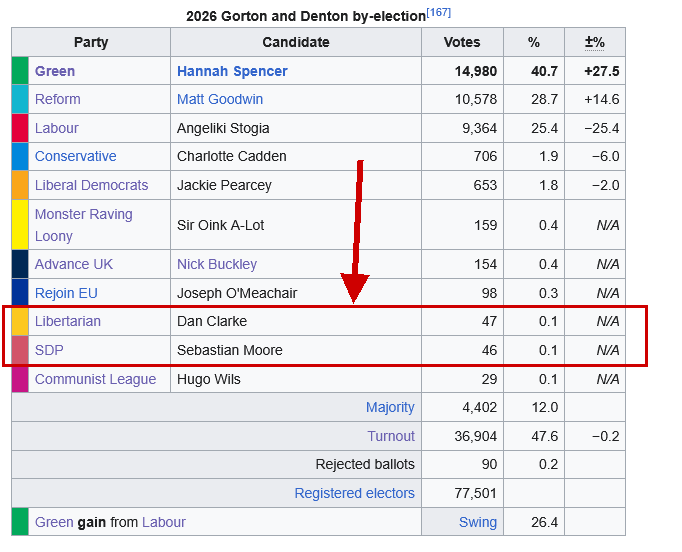
Task: Open Communist League party page
Action: click(95, 379)
